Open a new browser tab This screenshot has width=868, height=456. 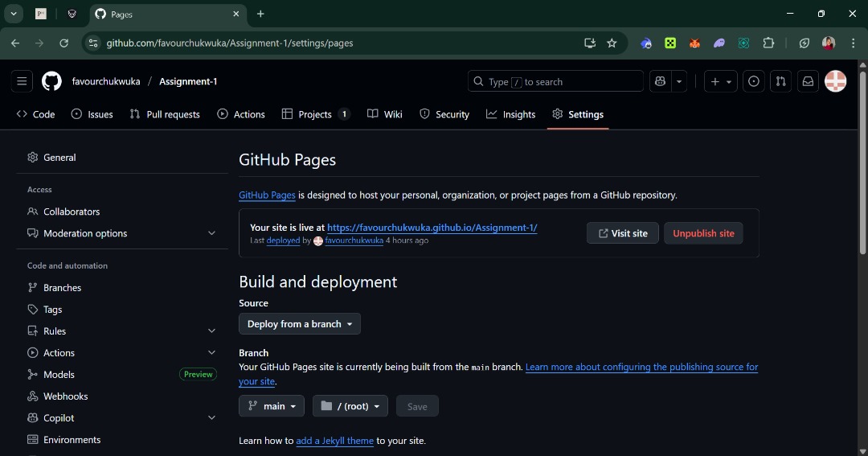point(260,14)
